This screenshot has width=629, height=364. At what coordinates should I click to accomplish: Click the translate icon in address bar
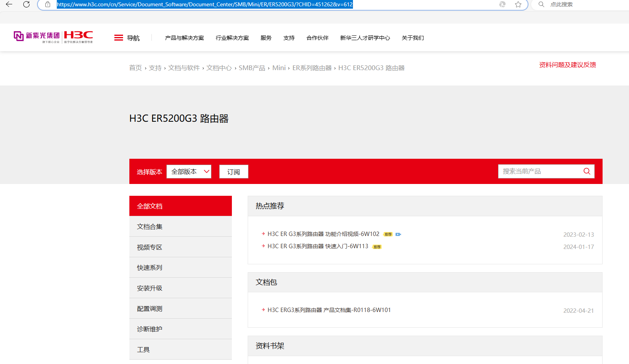coord(502,4)
